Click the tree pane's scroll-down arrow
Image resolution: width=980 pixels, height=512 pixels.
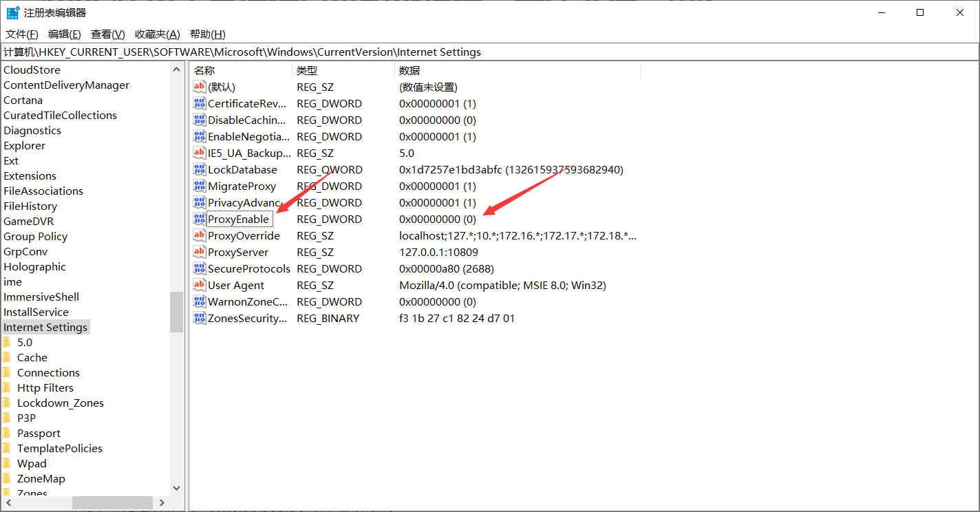(176, 488)
